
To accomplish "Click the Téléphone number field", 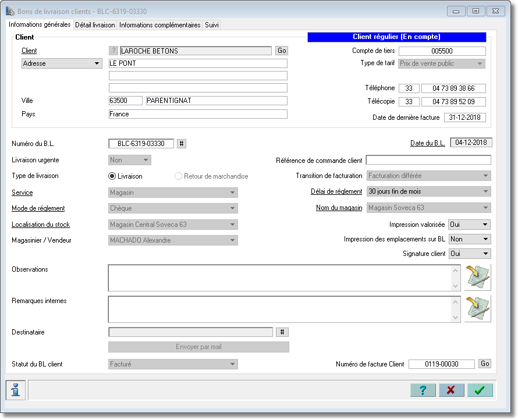I will coord(453,88).
